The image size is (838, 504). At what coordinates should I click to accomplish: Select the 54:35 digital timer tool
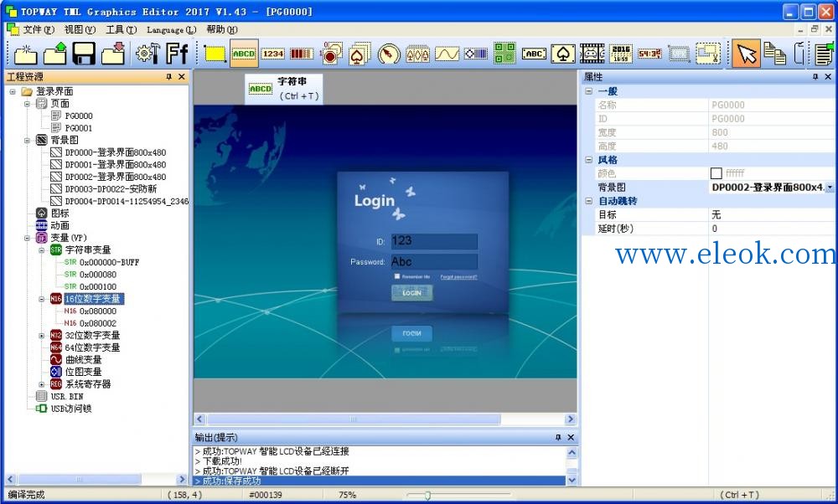(x=650, y=54)
